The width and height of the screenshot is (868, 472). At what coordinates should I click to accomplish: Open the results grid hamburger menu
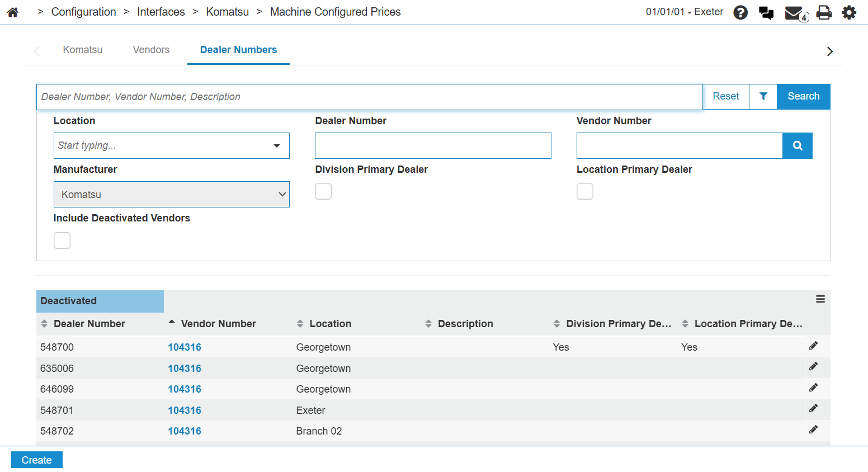[820, 299]
